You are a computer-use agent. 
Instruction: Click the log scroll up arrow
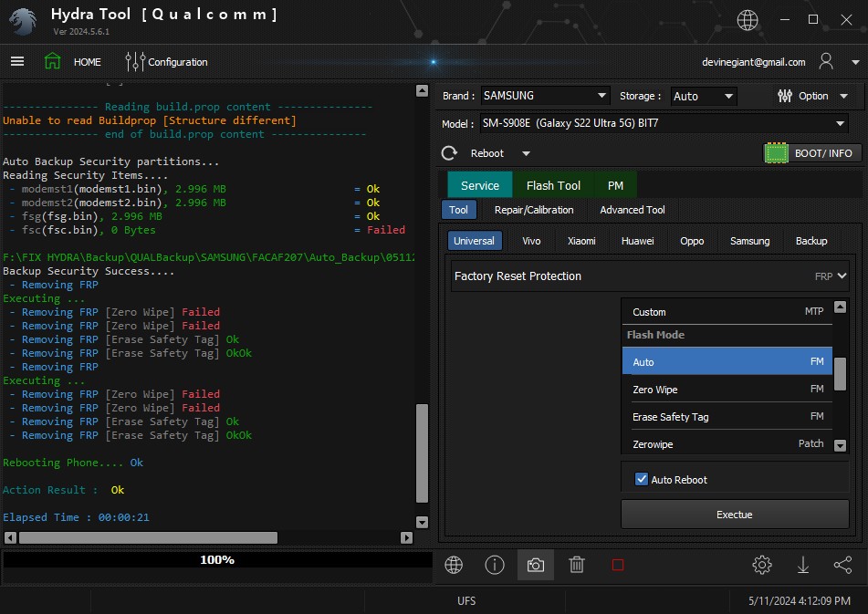(422, 90)
